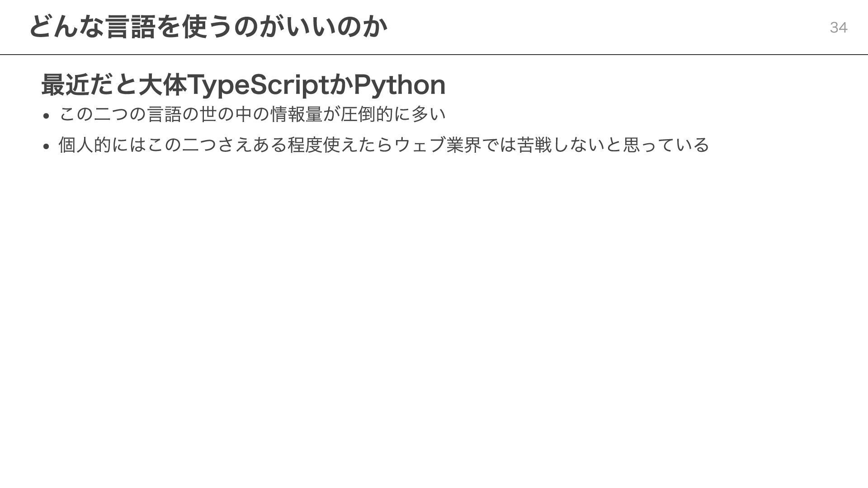Click the word 苦戦 in second bullet
868x488 pixels.
point(534,145)
